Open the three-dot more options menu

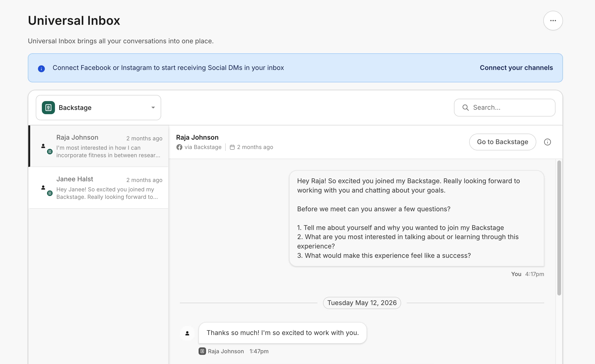[553, 21]
